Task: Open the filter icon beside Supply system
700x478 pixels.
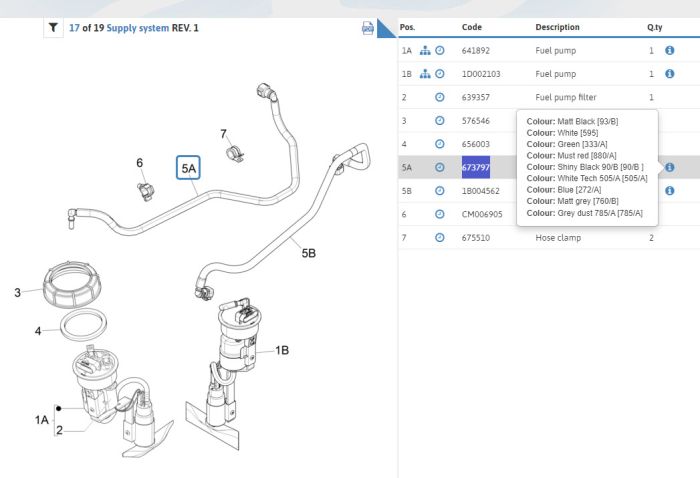Action: tap(53, 28)
